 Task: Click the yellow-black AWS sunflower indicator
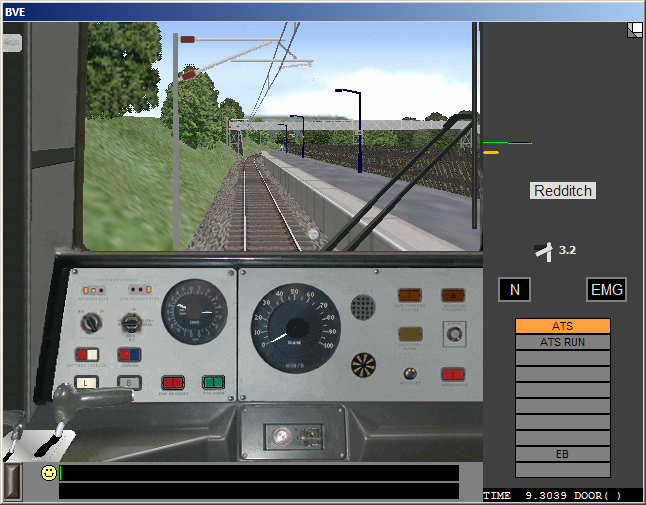(364, 364)
